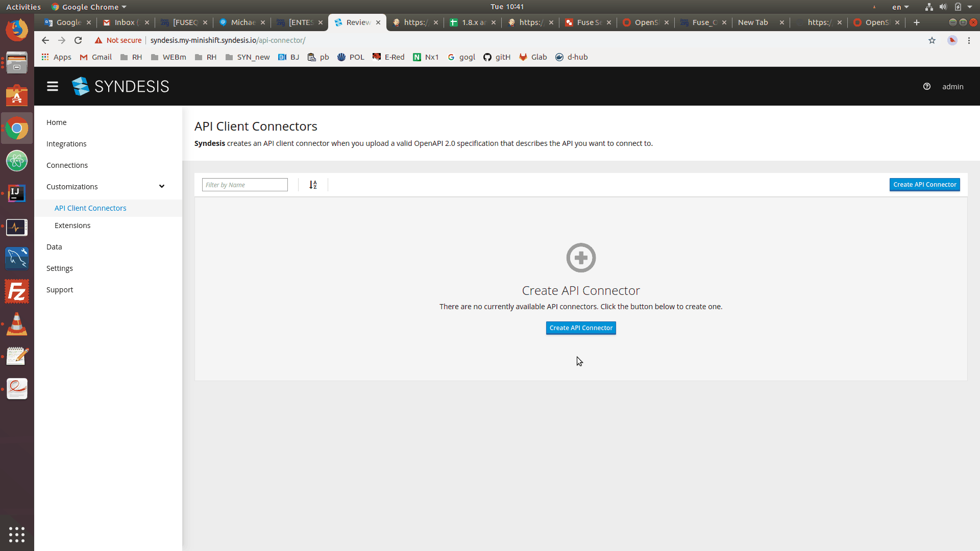
Task: Click the Filter by Name field
Action: [244, 185]
